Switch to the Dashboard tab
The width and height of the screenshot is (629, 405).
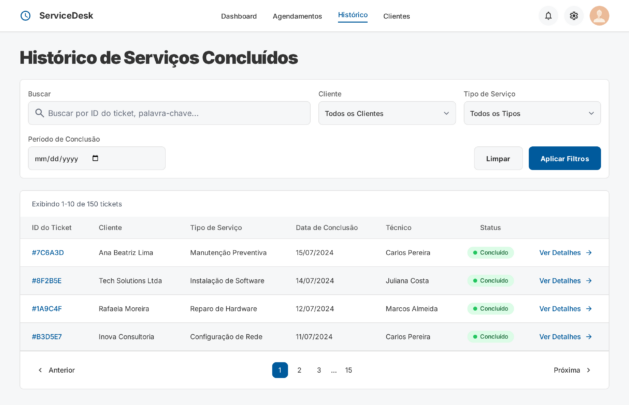click(x=238, y=16)
